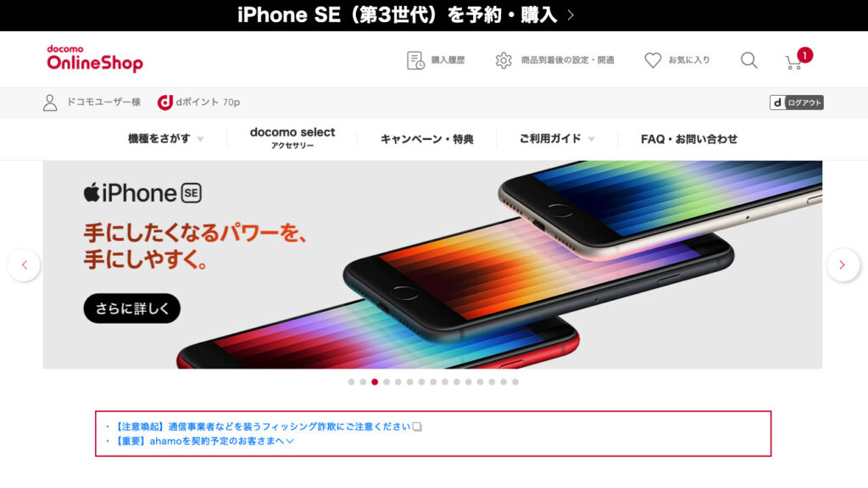Open favorites via the heart icon
This screenshot has width=868, height=488.
653,60
